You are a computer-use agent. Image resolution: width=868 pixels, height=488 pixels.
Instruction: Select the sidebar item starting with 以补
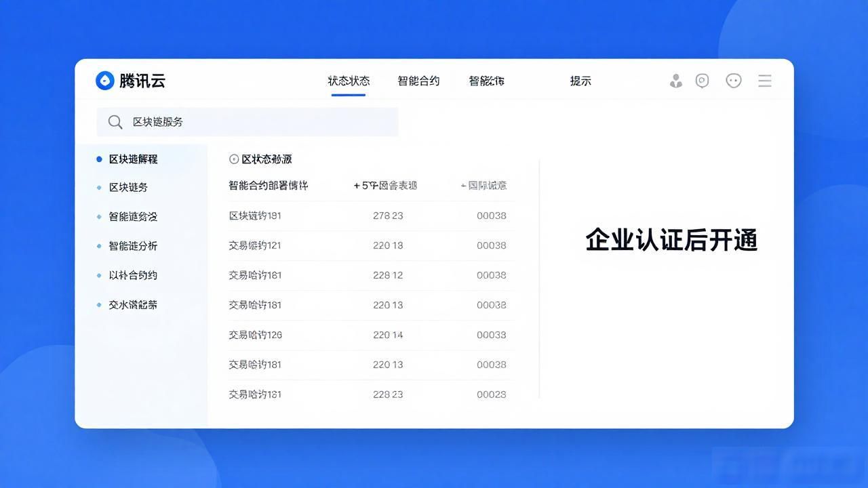(133, 275)
